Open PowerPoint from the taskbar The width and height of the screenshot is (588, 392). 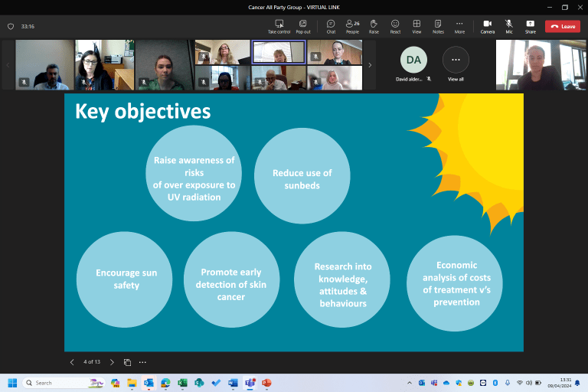[266, 383]
